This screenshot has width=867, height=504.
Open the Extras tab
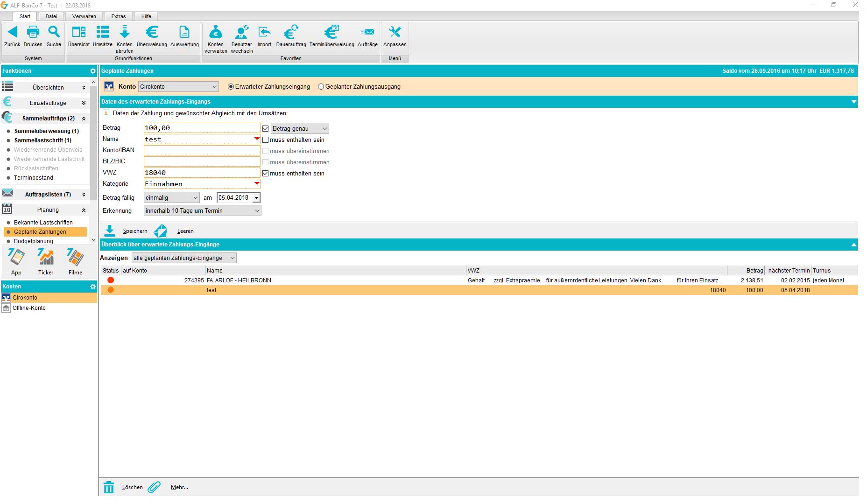click(x=119, y=16)
